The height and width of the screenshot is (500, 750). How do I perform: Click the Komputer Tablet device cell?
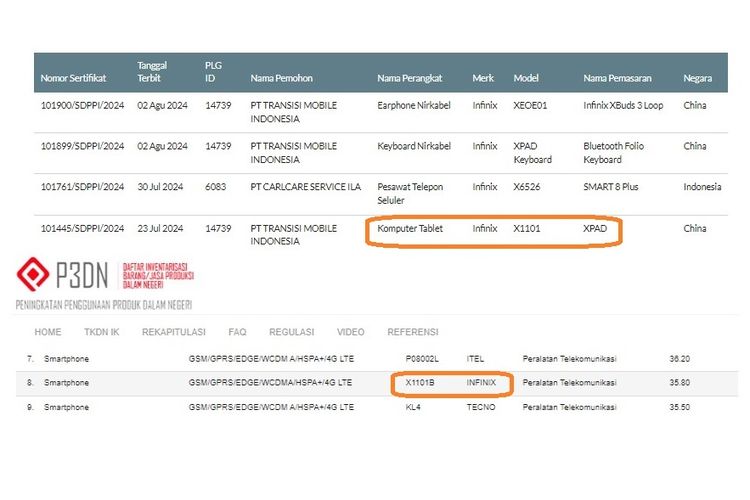coord(410,229)
